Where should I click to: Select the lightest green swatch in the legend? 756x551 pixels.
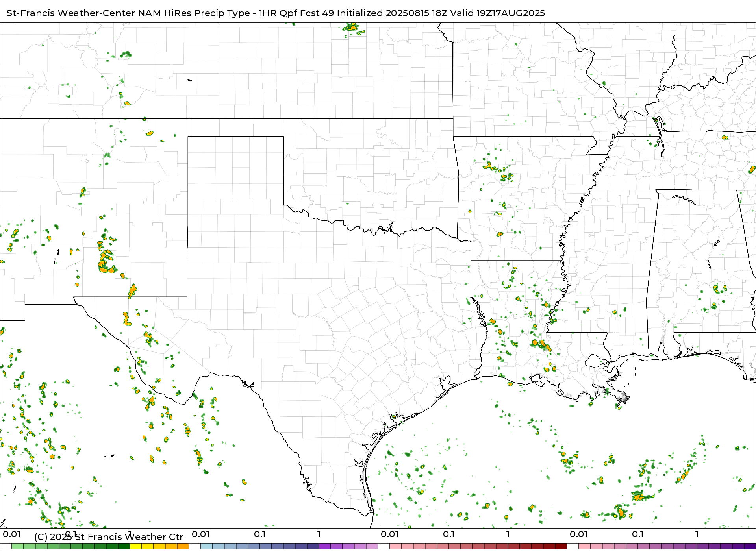point(18,546)
